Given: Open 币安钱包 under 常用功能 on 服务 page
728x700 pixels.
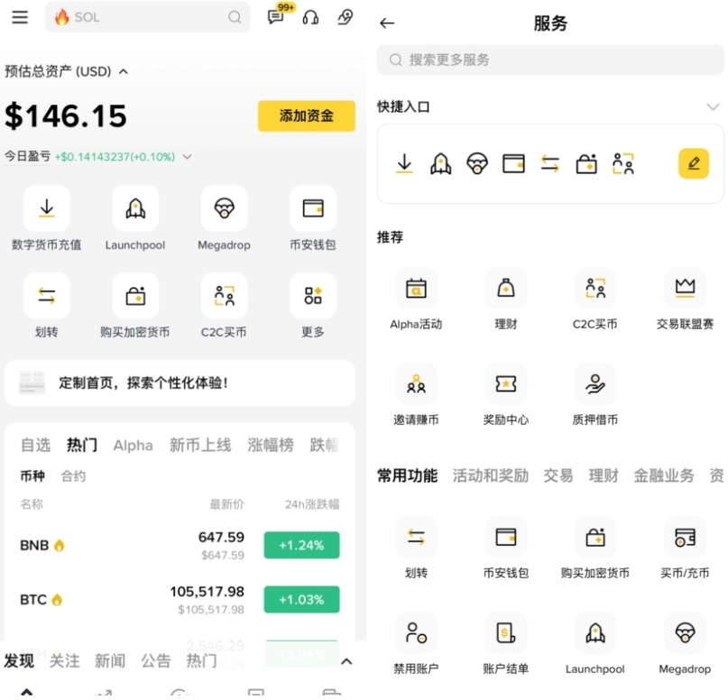Looking at the screenshot, I should point(505,537).
